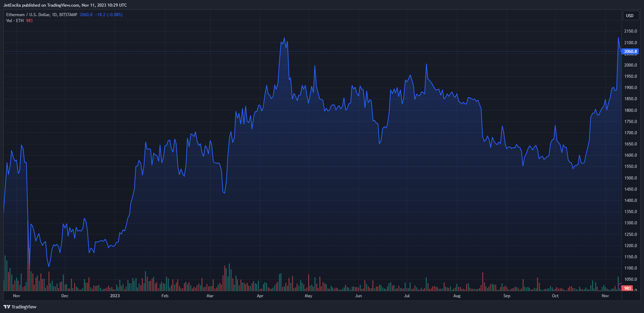The image size is (644, 313).
Task: Click the 1850.0 price axis label
Action: coord(630,99)
